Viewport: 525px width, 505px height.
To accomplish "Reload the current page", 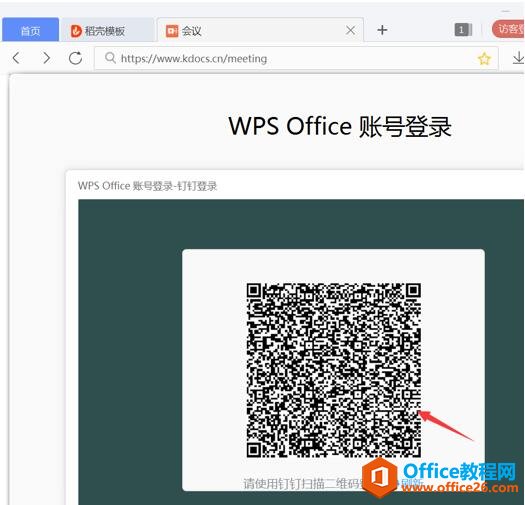I will point(75,58).
